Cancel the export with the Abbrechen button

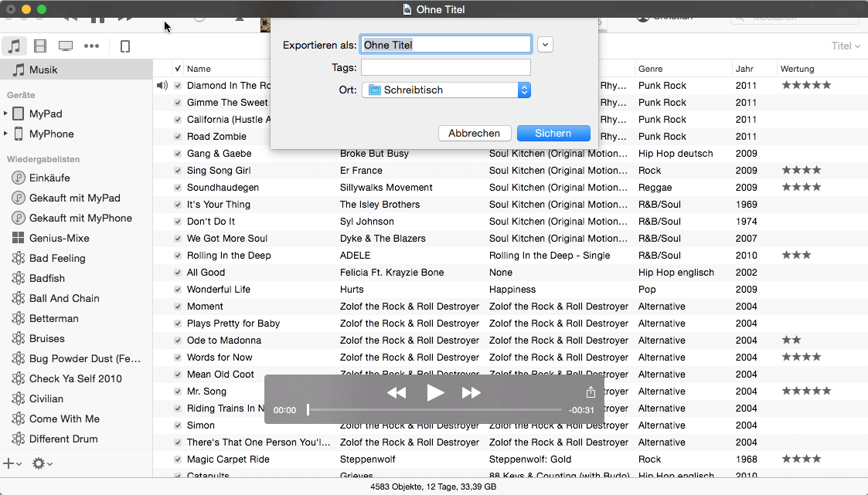pos(474,133)
